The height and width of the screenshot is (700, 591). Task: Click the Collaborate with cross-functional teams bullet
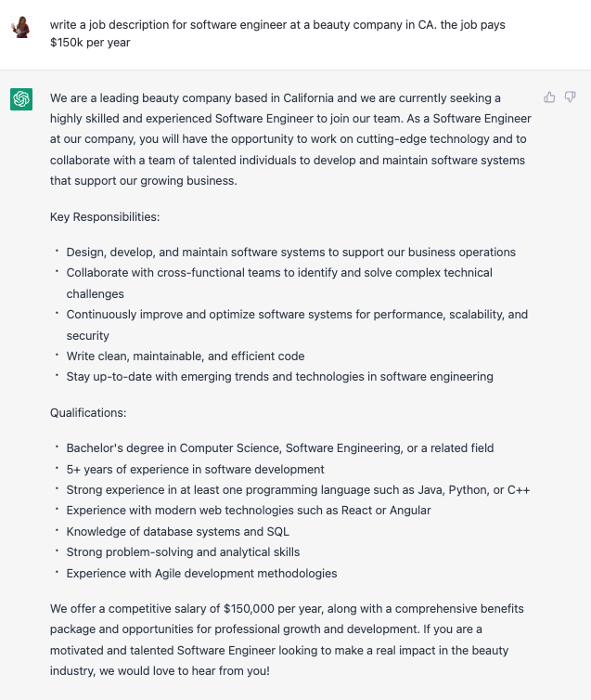[279, 283]
